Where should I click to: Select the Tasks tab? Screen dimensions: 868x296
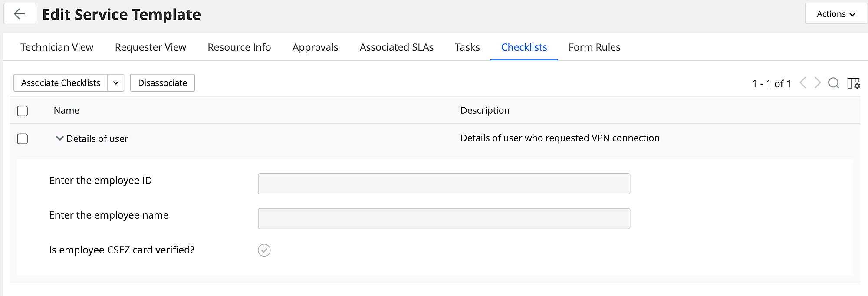pyautogui.click(x=467, y=47)
